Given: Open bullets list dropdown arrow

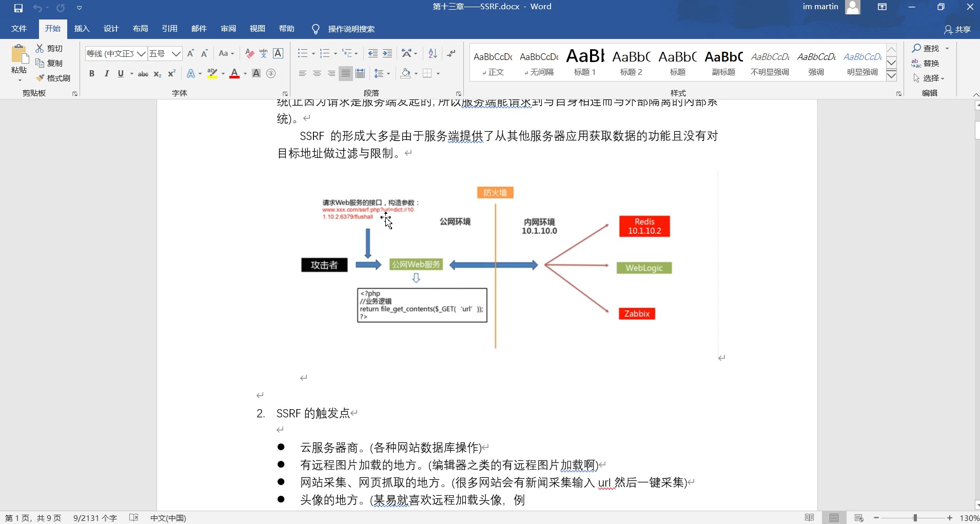Looking at the screenshot, I should [x=313, y=53].
